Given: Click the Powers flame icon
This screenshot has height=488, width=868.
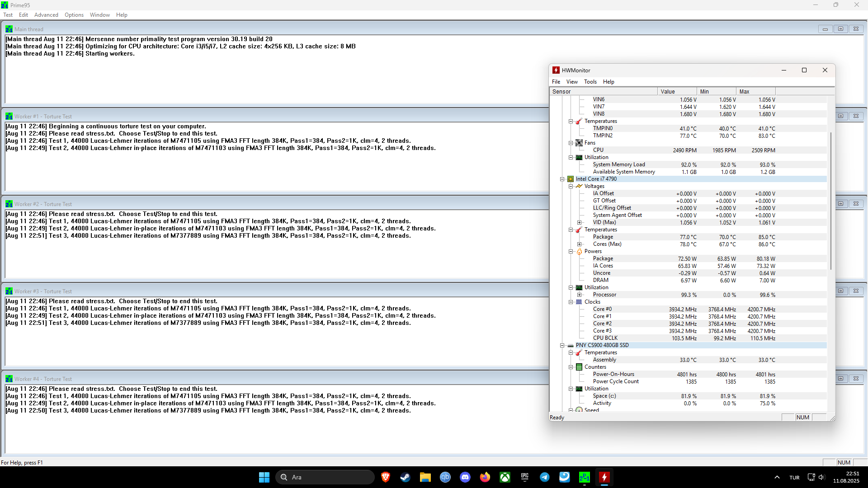Looking at the screenshot, I should [579, 251].
